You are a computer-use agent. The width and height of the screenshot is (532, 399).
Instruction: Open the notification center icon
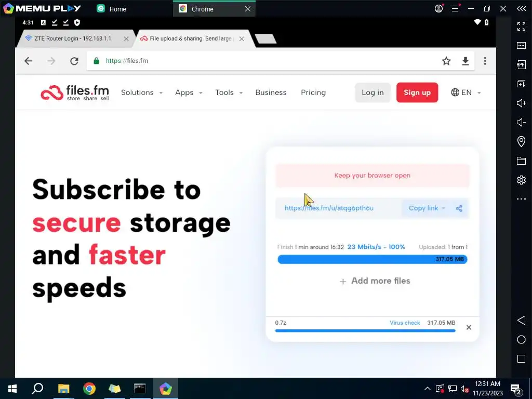pyautogui.click(x=516, y=389)
